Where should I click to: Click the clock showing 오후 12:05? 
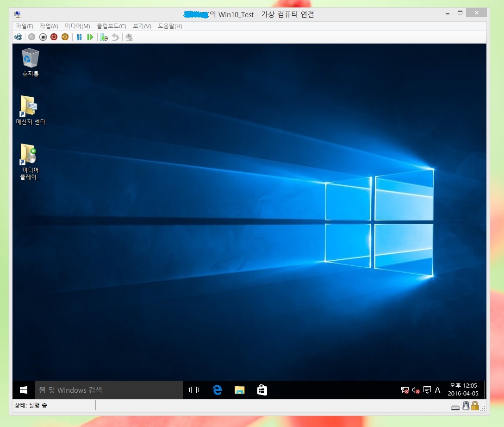(463, 389)
